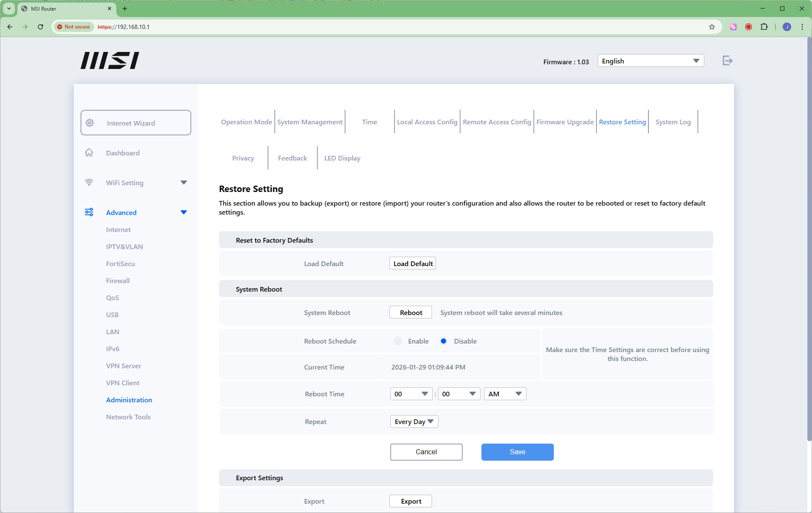The height and width of the screenshot is (513, 812).
Task: Open the language dropdown showing English
Action: coord(650,61)
